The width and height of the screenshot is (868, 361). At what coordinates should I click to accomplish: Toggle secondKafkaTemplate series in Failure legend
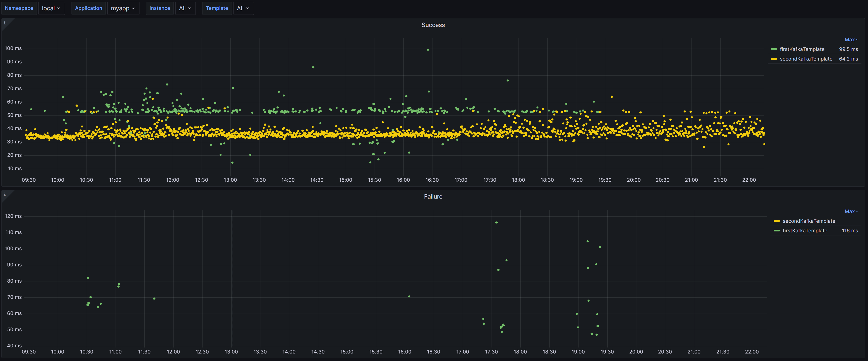(809, 221)
